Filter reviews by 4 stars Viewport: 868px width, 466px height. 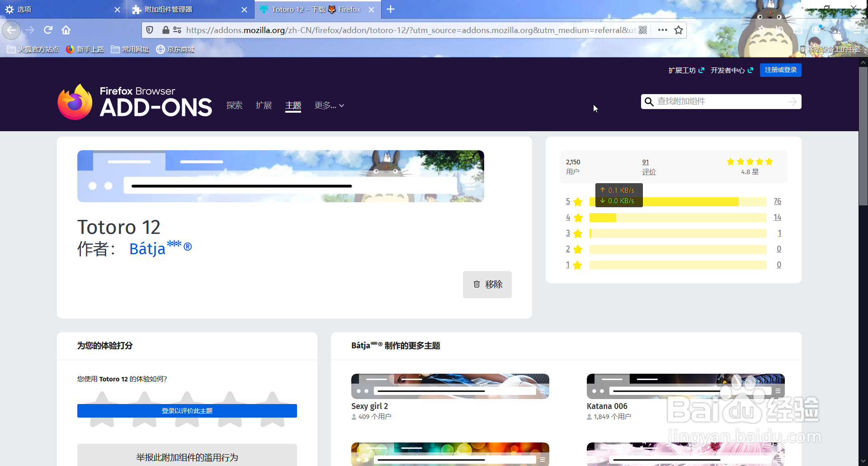pyautogui.click(x=574, y=217)
